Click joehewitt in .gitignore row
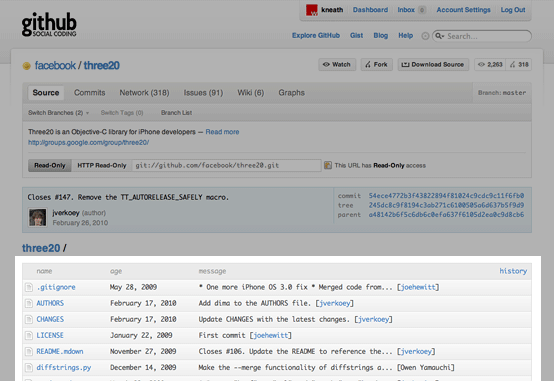The image size is (554, 381). pos(418,287)
